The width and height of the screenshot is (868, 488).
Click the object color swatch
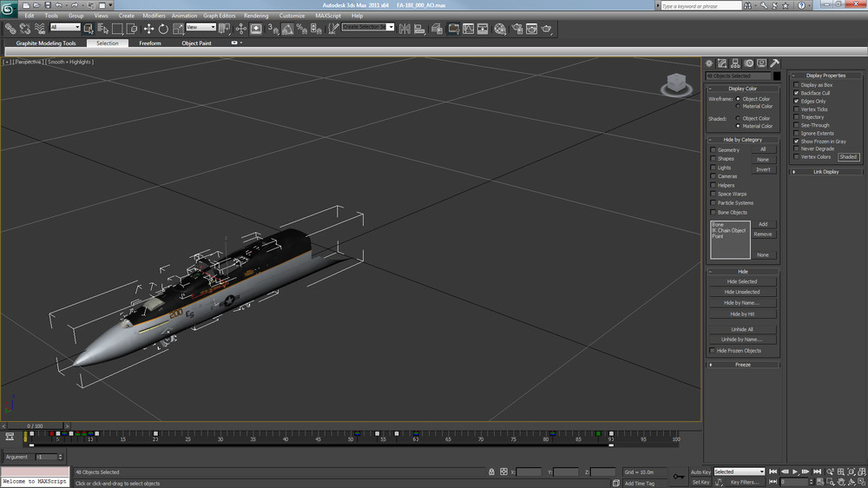777,76
